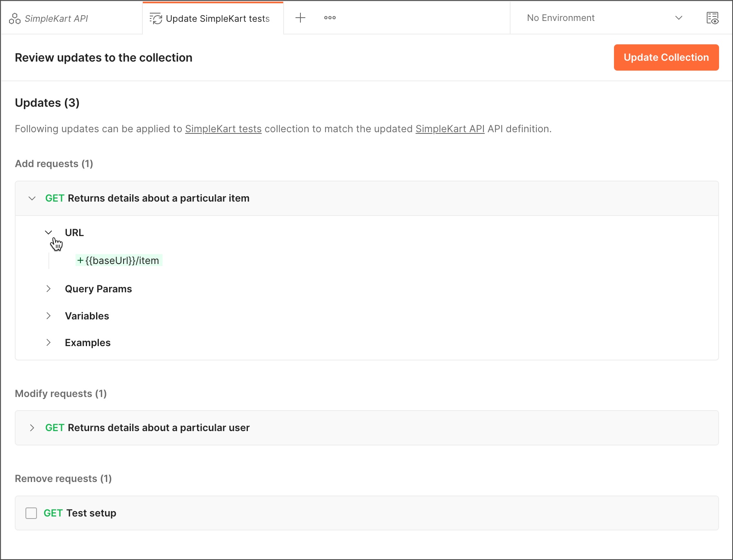
Task: Expand the particular user request row
Action: (32, 428)
